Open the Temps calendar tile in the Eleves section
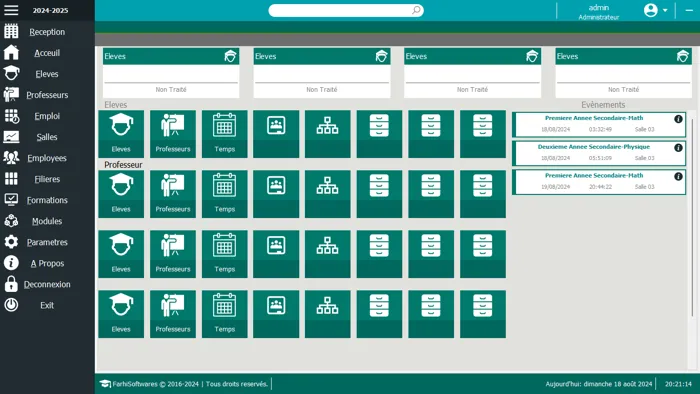Viewport: 700px width, 394px height. pos(225,134)
